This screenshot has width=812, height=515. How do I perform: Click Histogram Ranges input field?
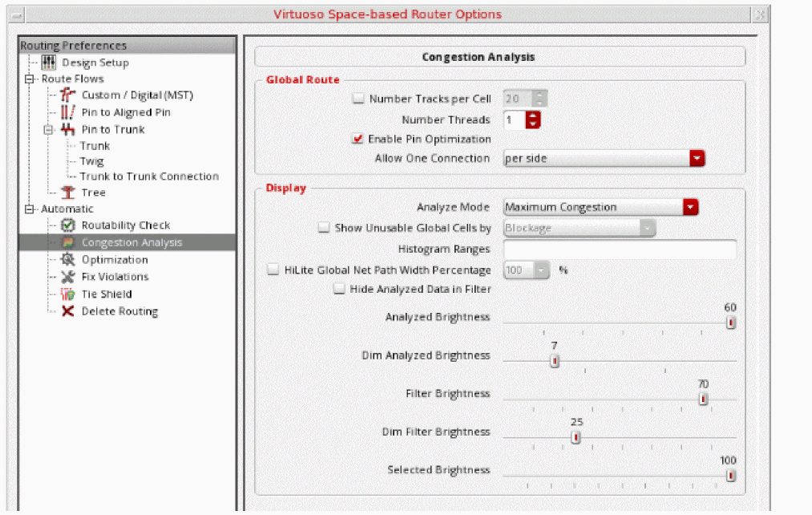coord(620,249)
